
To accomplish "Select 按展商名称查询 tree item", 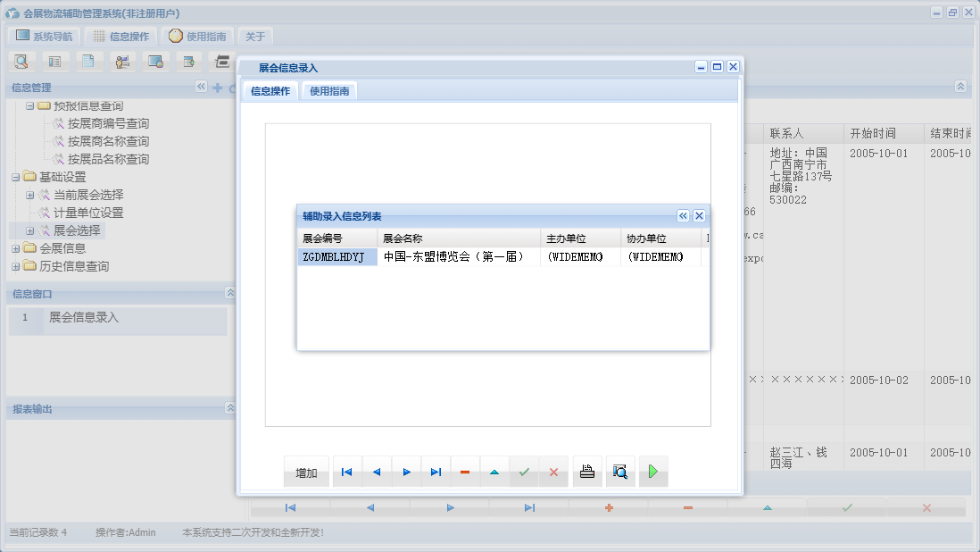I will [108, 142].
